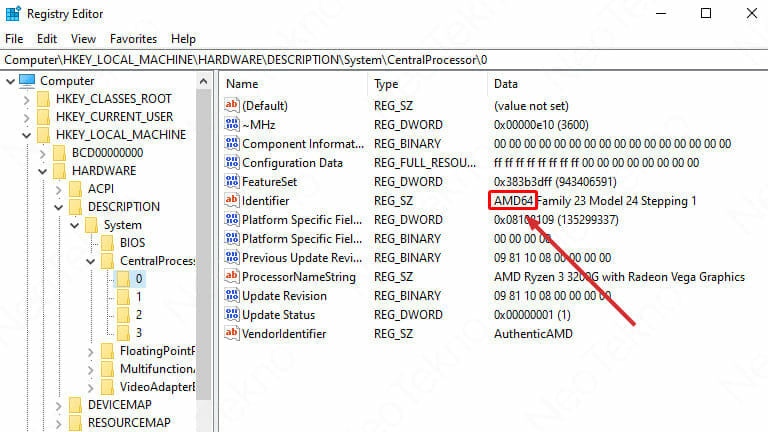Viewport: 768px width, 432px height.
Task: Expand the DEVICEMAP key
Action: point(59,406)
